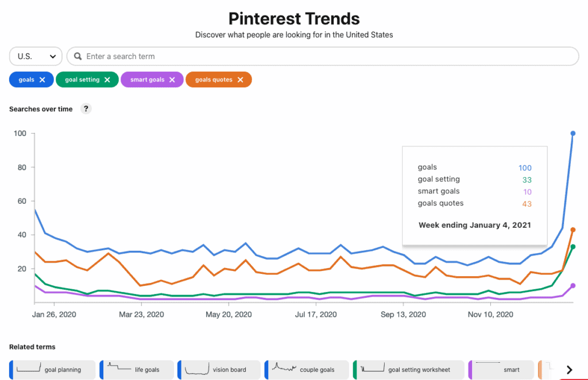The image size is (588, 380).
Task: Select the "vision board" related term
Action: (219, 370)
